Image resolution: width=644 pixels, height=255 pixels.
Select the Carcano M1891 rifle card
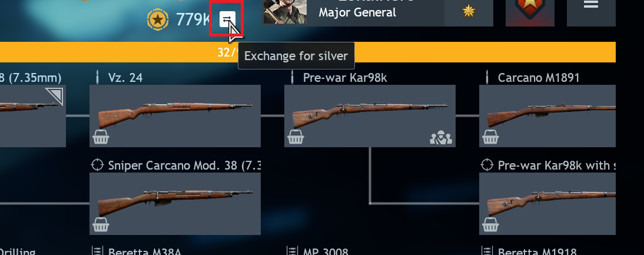click(x=547, y=116)
